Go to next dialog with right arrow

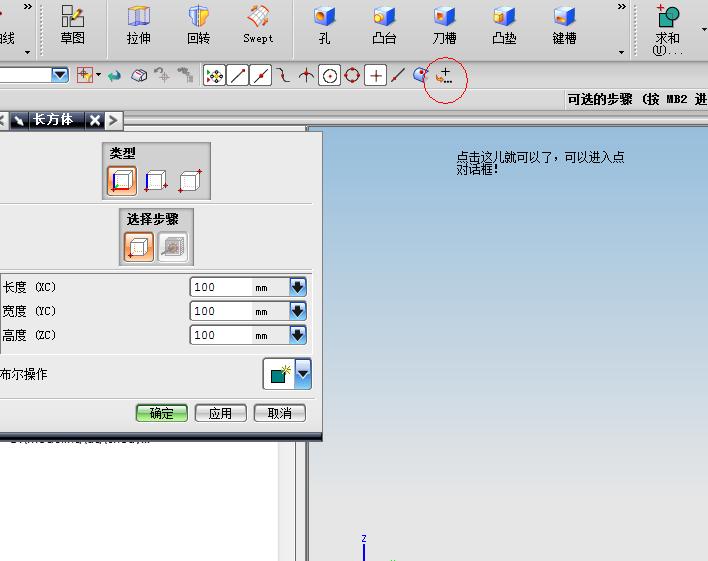[113, 120]
